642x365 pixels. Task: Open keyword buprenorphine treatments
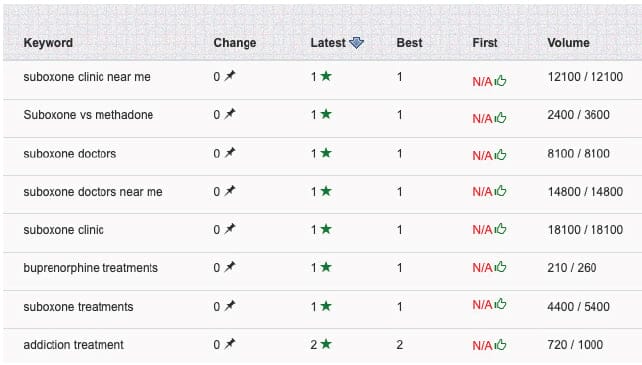point(90,268)
